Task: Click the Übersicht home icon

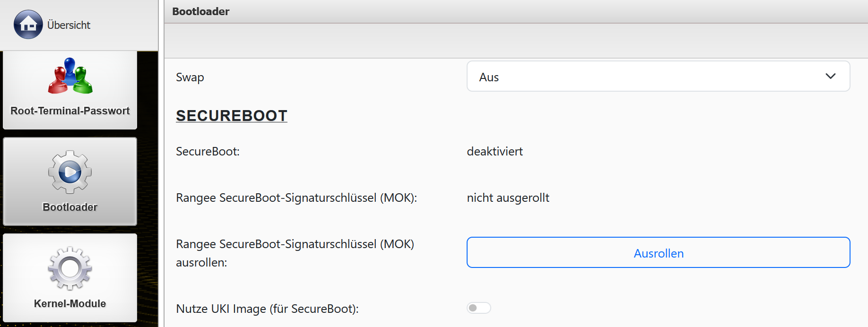Action: tap(28, 25)
